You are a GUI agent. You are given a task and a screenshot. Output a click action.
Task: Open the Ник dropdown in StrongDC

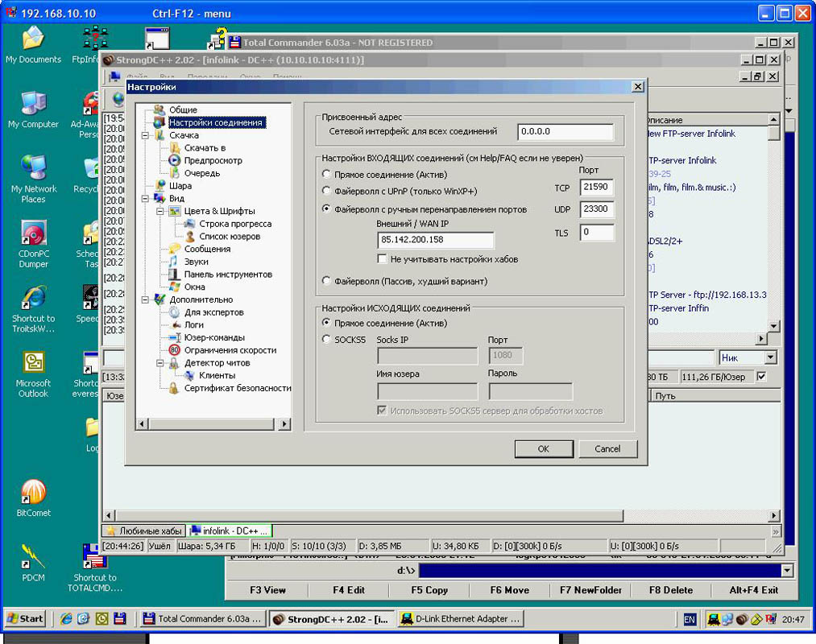point(771,358)
